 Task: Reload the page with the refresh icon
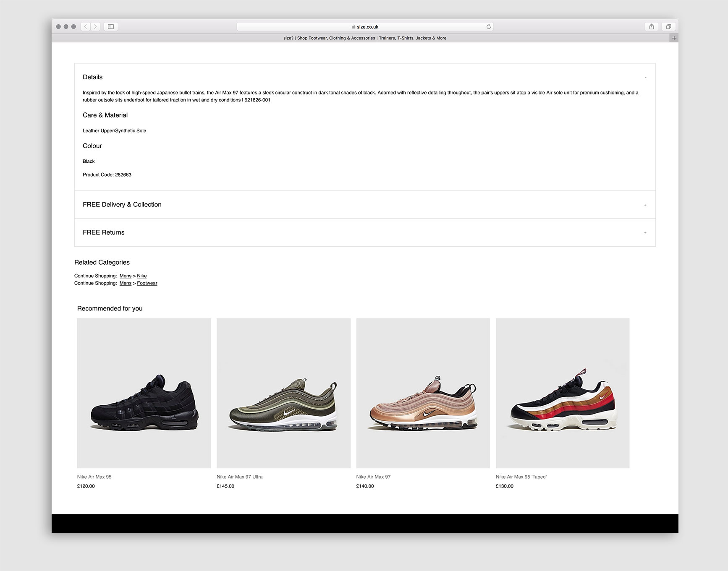(489, 26)
